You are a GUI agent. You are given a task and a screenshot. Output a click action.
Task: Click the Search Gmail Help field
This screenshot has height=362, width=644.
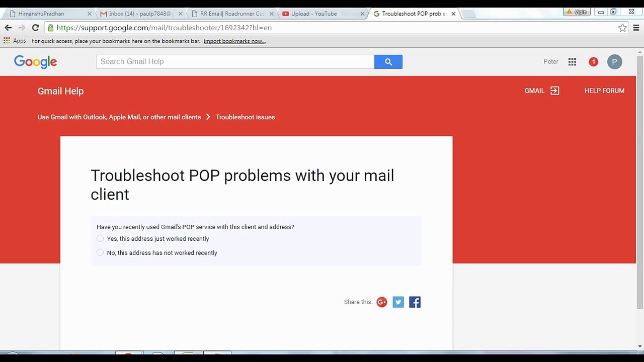tap(235, 61)
